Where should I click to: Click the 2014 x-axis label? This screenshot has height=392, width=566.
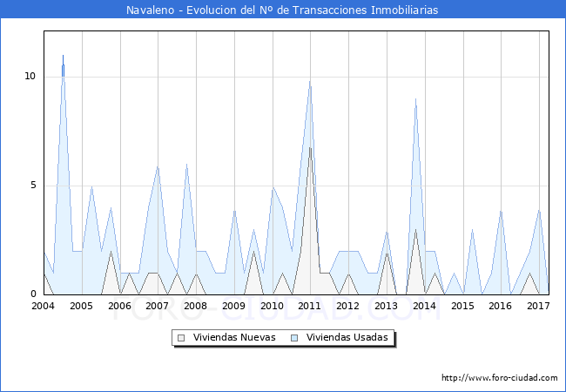point(424,306)
